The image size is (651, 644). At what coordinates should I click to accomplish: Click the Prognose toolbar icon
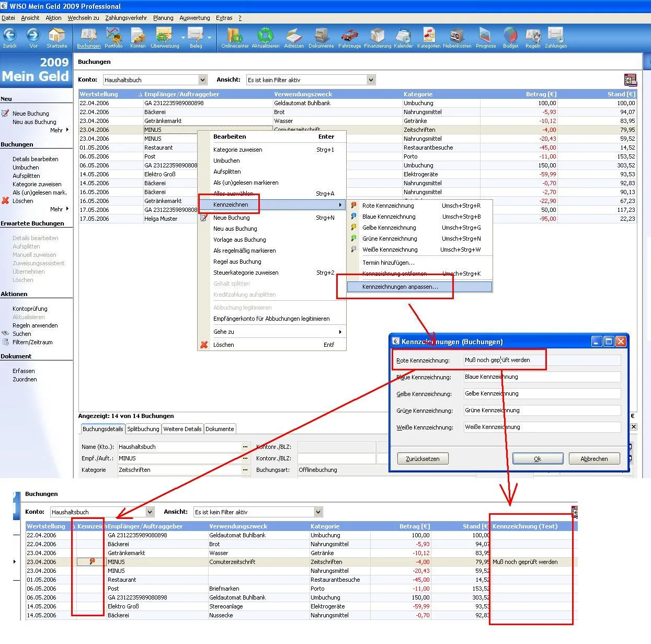[485, 37]
